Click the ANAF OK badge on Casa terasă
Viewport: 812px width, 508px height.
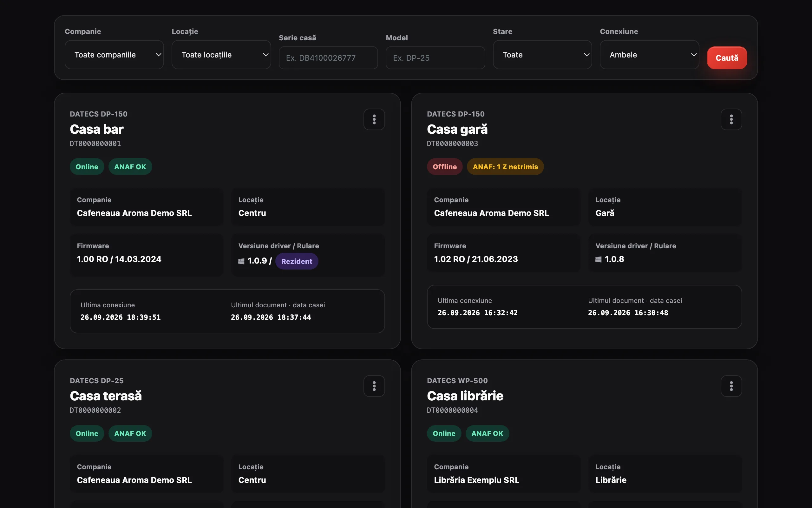(x=130, y=433)
